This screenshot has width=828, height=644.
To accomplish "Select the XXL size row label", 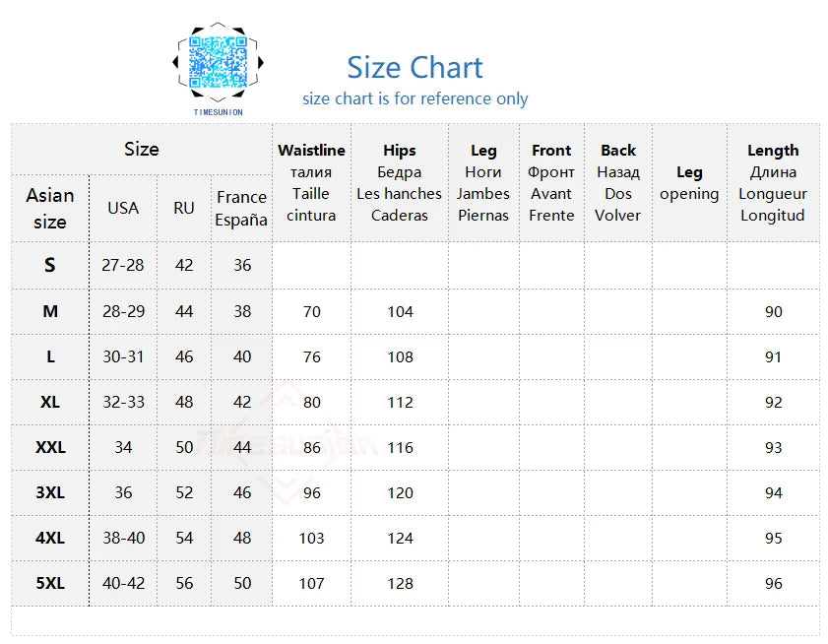I will click(x=50, y=447).
